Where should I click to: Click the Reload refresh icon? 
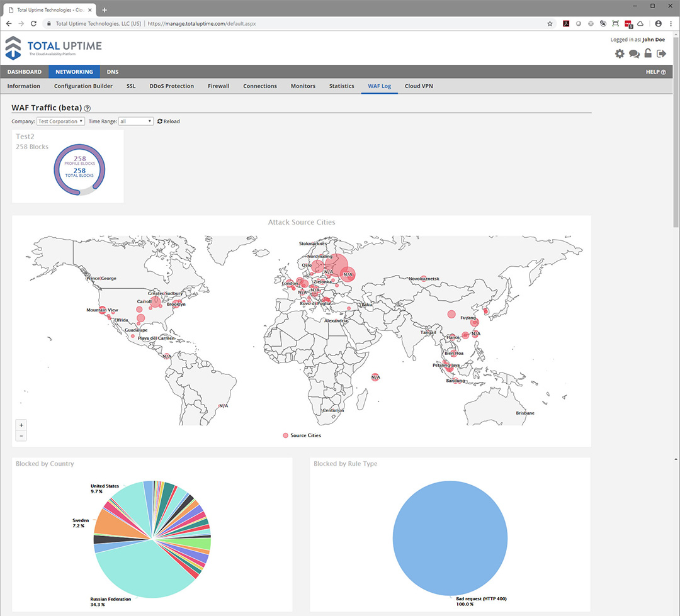(159, 121)
